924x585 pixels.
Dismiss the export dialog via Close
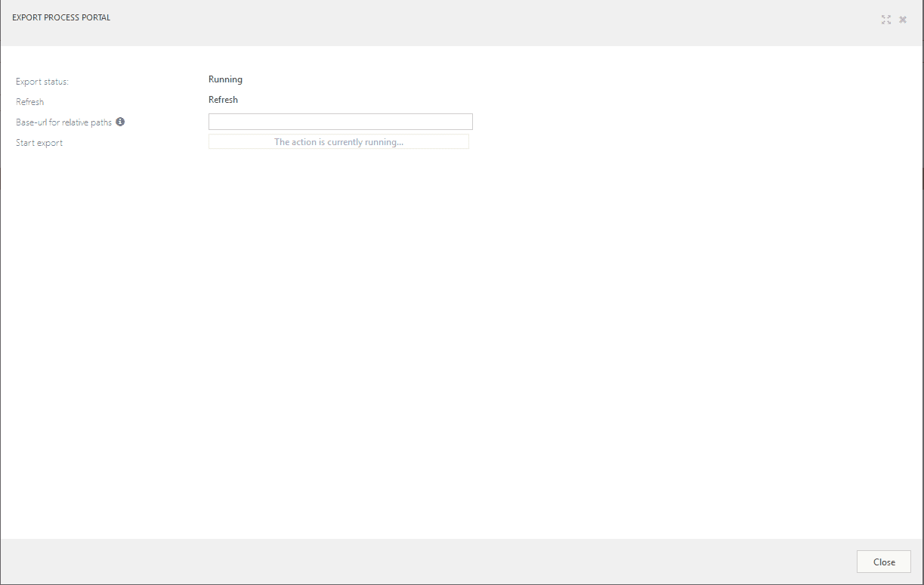click(882, 562)
